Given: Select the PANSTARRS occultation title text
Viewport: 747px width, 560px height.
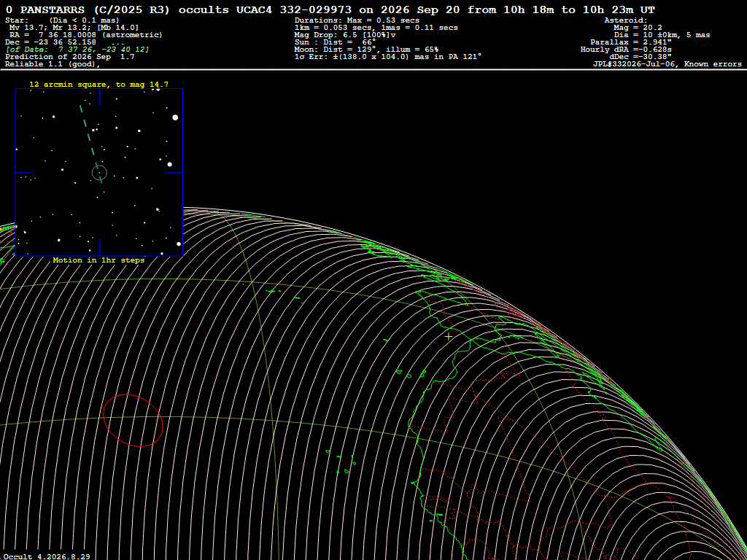Looking at the screenshot, I should click(x=330, y=10).
